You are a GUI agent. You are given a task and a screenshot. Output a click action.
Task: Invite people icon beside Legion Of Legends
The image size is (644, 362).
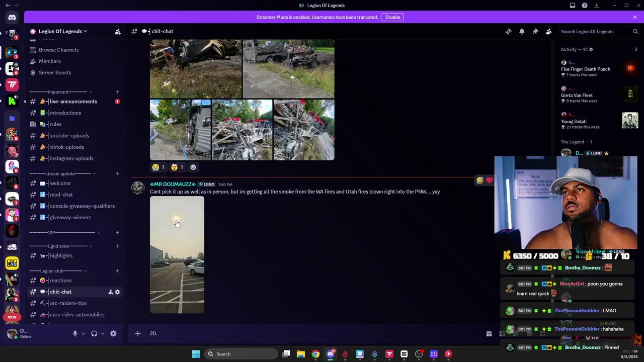pos(118,32)
